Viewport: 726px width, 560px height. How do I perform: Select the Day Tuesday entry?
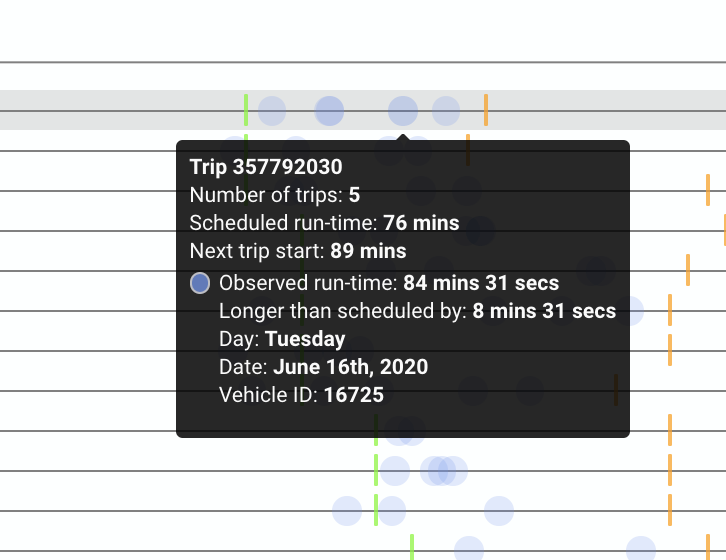point(305,339)
